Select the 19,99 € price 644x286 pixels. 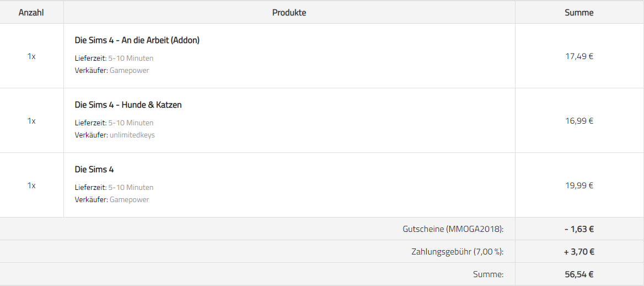[579, 186]
